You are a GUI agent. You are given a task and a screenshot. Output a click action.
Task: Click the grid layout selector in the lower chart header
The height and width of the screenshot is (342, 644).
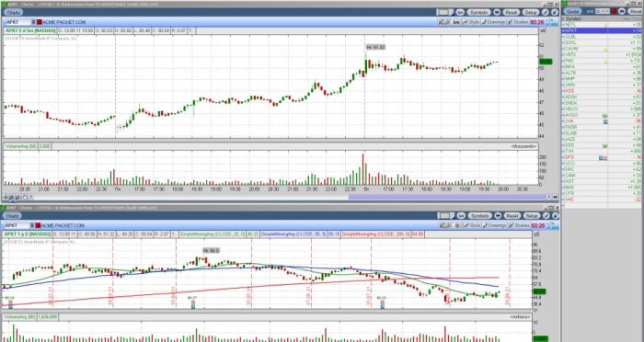pos(445,216)
